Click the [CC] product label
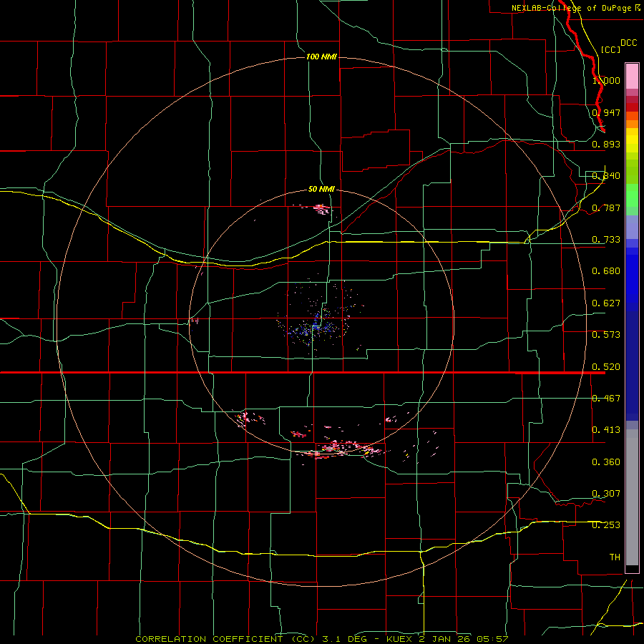644x644 pixels. (x=611, y=49)
